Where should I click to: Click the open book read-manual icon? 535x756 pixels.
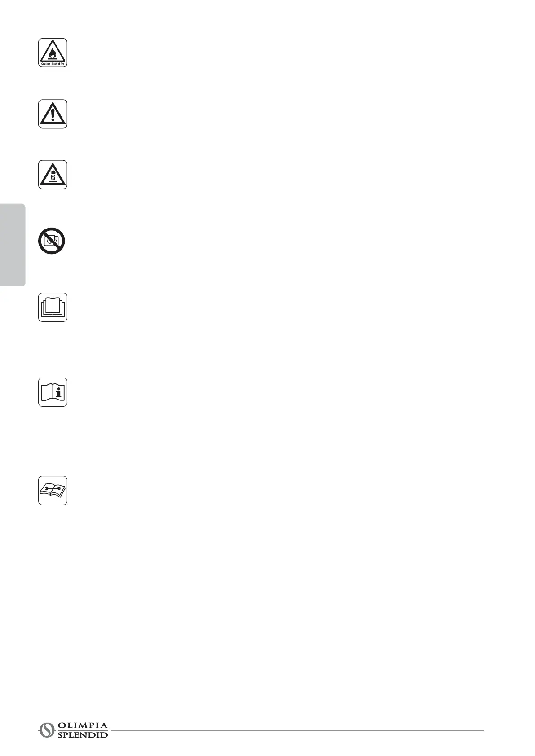point(53,307)
